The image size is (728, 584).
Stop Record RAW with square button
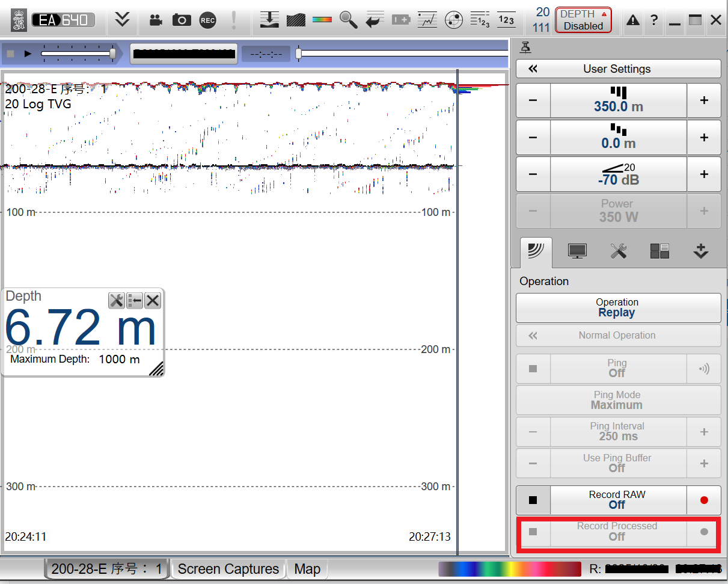pos(533,500)
